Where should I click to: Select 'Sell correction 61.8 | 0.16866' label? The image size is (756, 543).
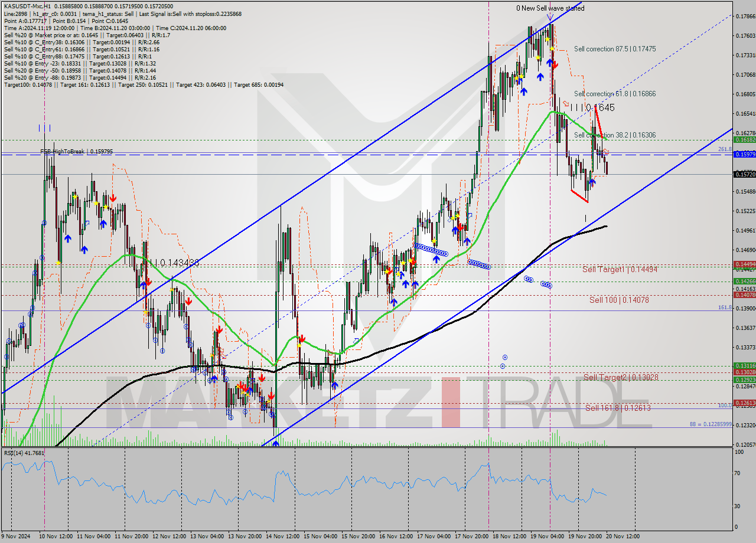click(614, 94)
